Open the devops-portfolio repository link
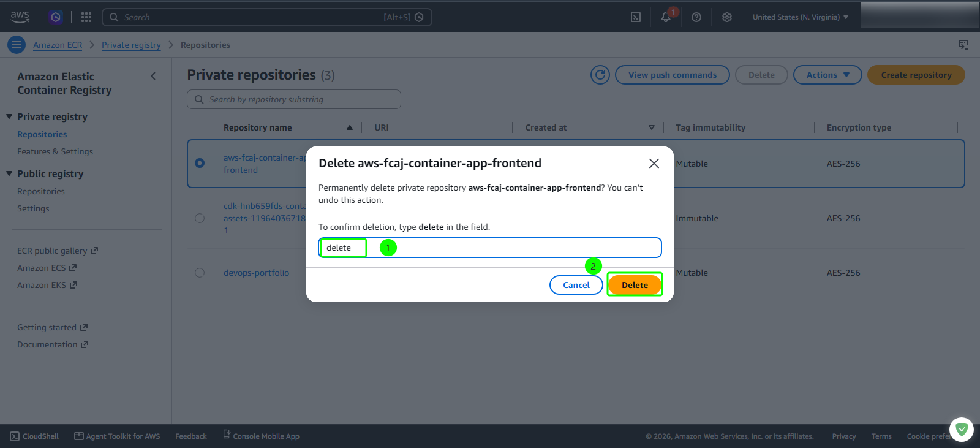Image resolution: width=980 pixels, height=448 pixels. [256, 273]
